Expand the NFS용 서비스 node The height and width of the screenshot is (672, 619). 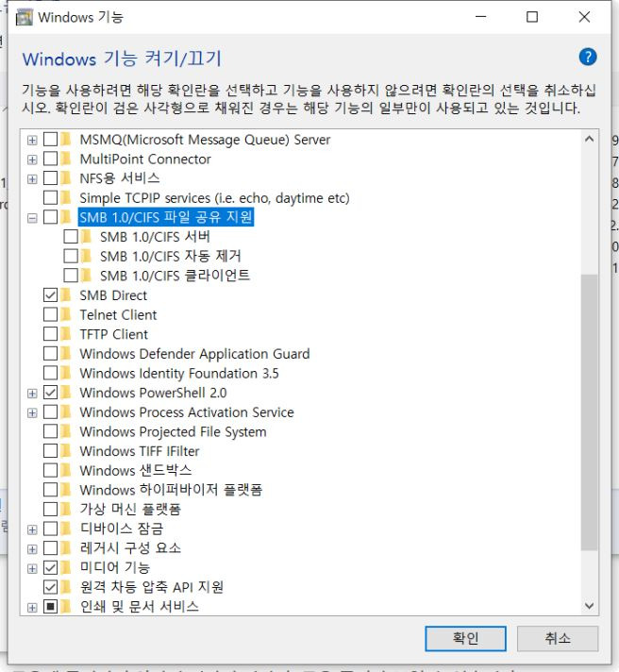coord(32,178)
